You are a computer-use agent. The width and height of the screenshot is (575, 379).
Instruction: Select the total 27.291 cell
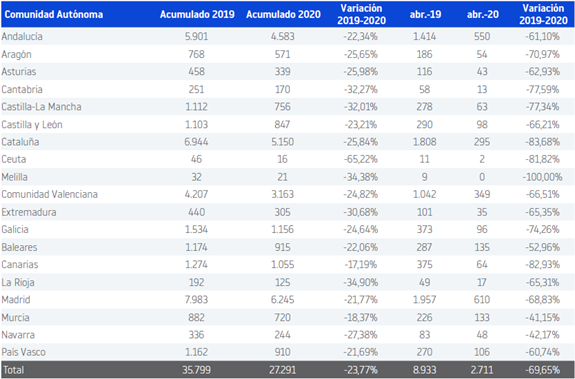pos(282,370)
